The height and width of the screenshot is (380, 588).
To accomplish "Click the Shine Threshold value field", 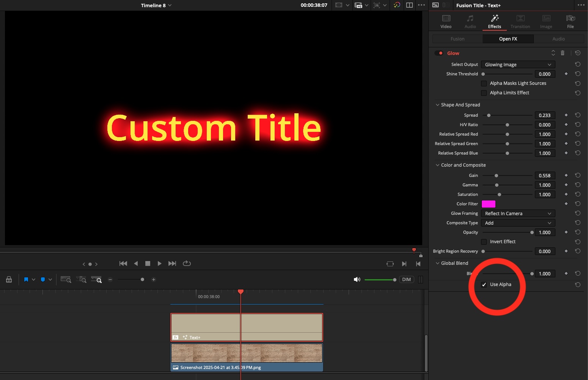I will tap(545, 74).
